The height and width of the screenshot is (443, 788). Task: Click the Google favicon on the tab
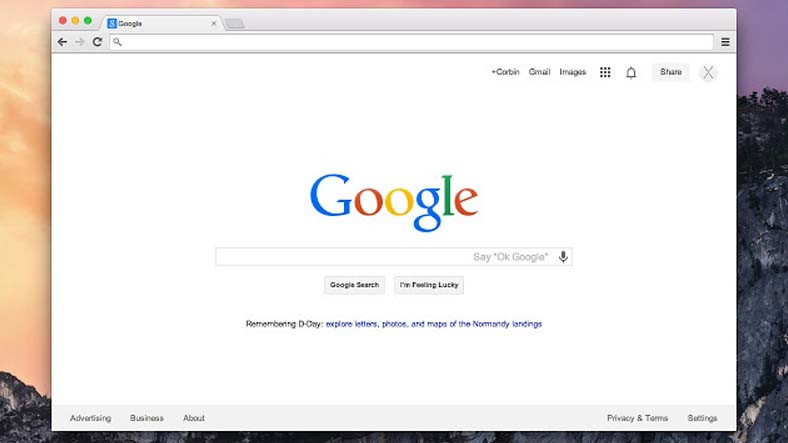112,24
